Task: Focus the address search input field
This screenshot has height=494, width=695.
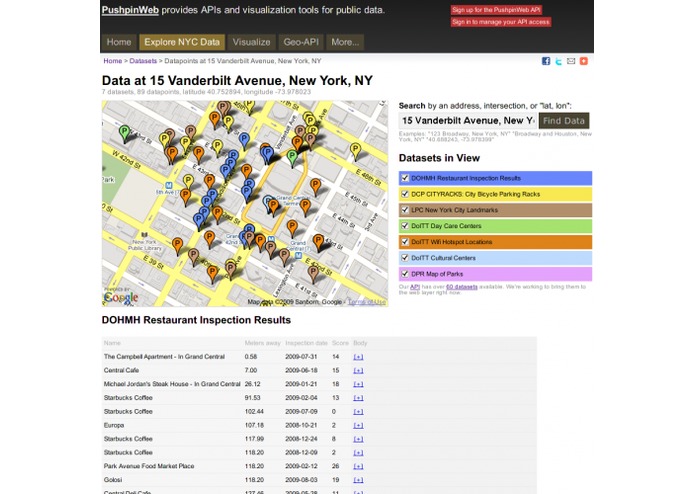Action: [x=467, y=121]
